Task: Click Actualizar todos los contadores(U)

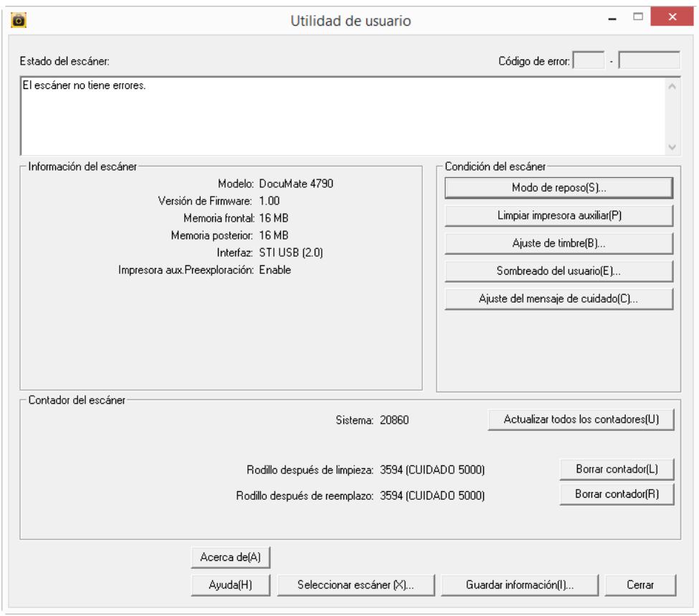Action: [581, 420]
